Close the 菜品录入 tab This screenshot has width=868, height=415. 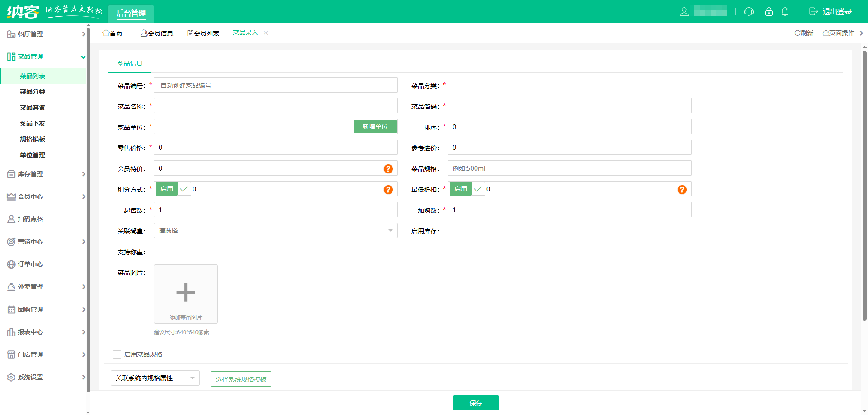(x=266, y=33)
